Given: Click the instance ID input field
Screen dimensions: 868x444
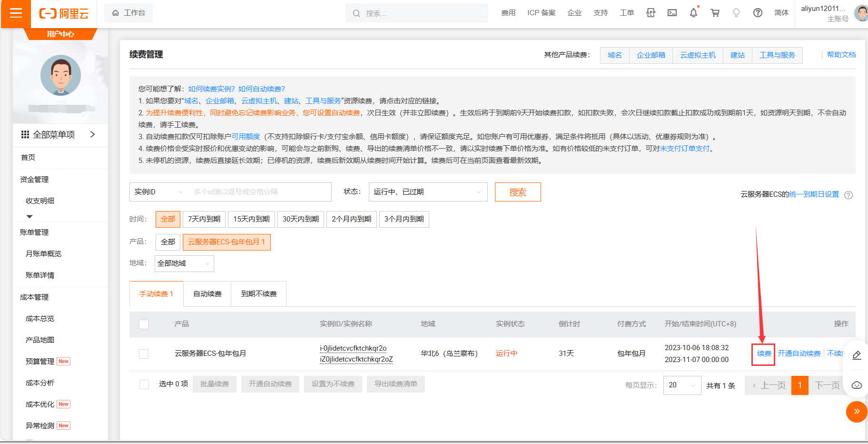Looking at the screenshot, I should (259, 192).
